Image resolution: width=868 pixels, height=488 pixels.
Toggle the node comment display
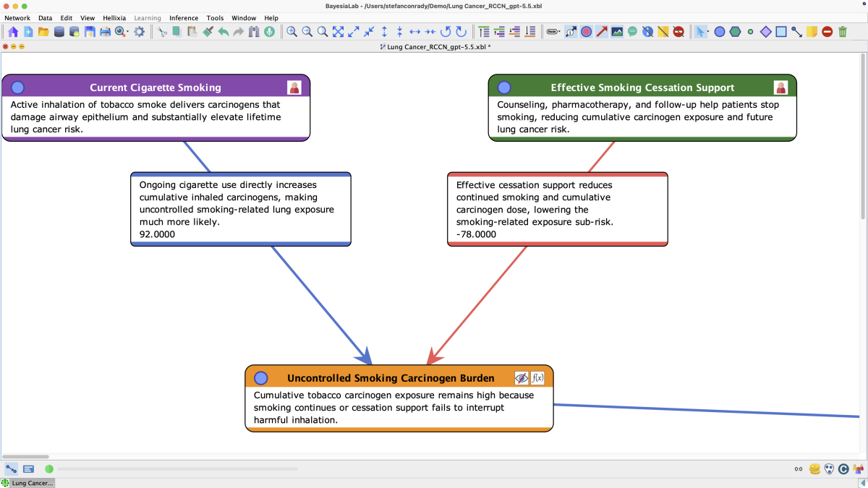click(x=632, y=32)
